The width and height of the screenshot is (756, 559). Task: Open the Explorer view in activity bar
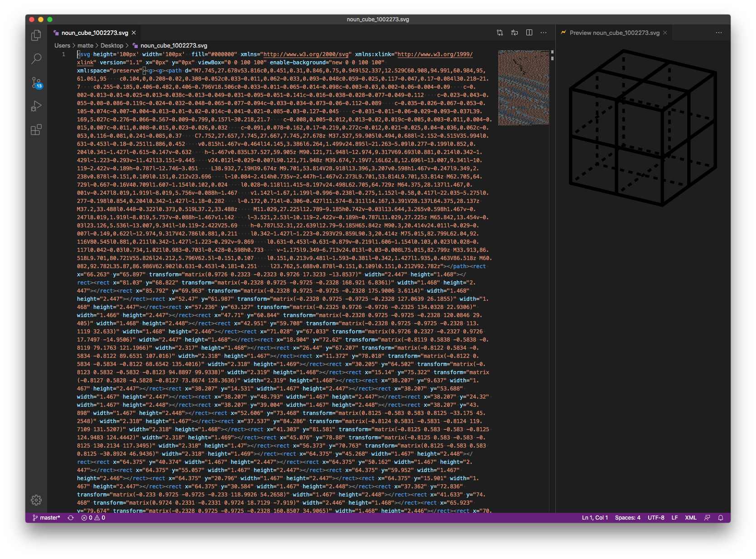[36, 35]
